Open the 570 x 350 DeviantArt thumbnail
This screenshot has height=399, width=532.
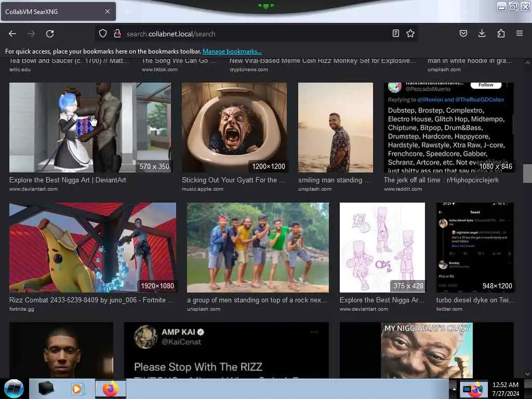(90, 128)
